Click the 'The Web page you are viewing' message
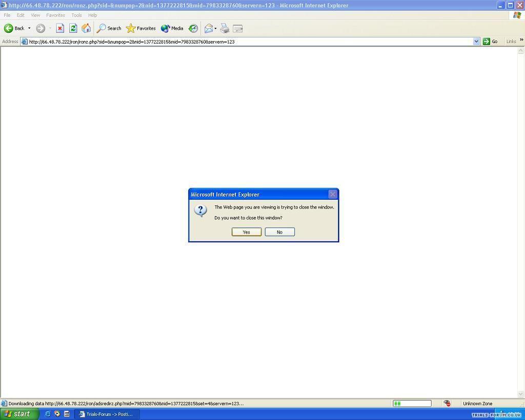Image resolution: width=525 pixels, height=420 pixels. click(x=274, y=207)
